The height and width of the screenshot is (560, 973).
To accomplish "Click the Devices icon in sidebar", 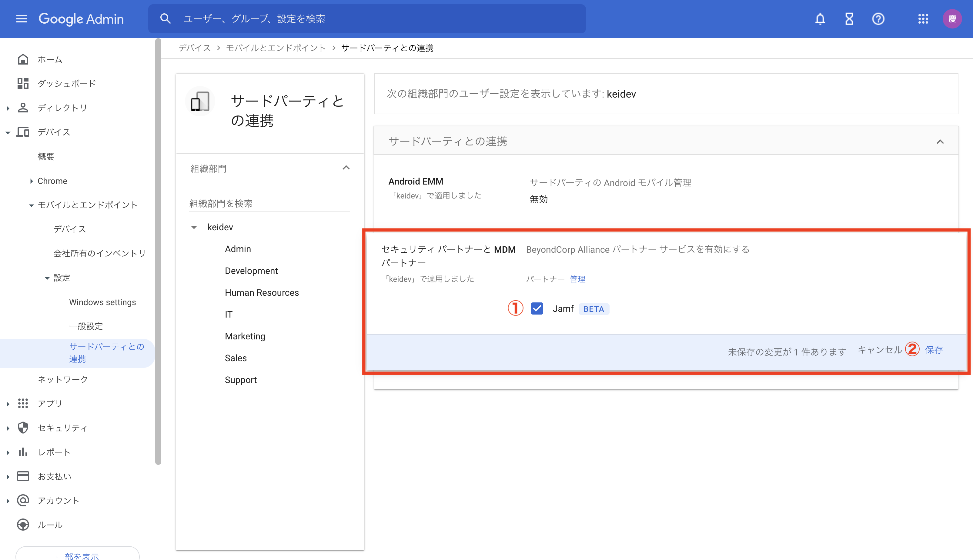I will 23,132.
